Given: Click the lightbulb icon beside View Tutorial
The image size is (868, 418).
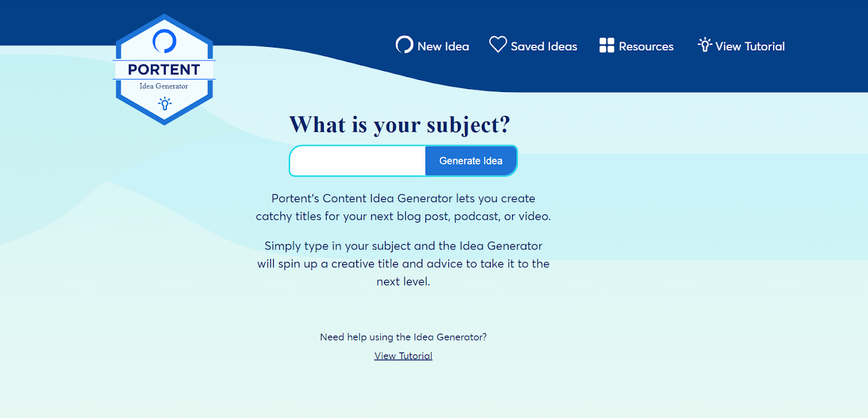Looking at the screenshot, I should click(x=705, y=45).
